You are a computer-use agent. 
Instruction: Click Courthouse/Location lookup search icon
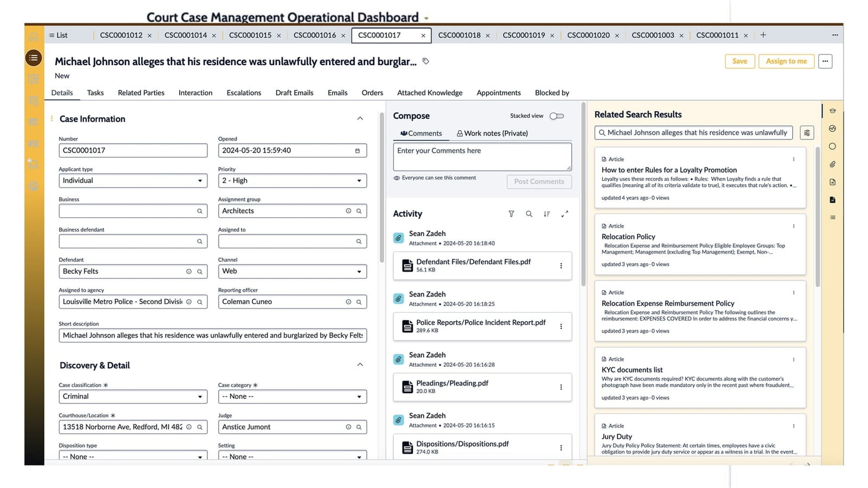(x=200, y=427)
